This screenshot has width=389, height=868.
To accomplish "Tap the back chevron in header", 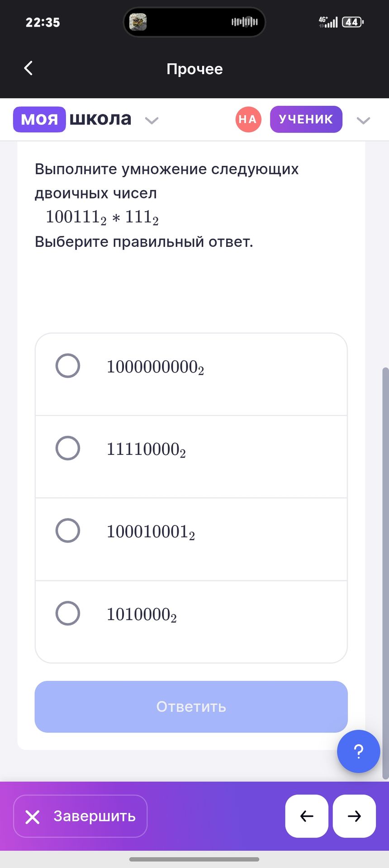I will click(28, 68).
